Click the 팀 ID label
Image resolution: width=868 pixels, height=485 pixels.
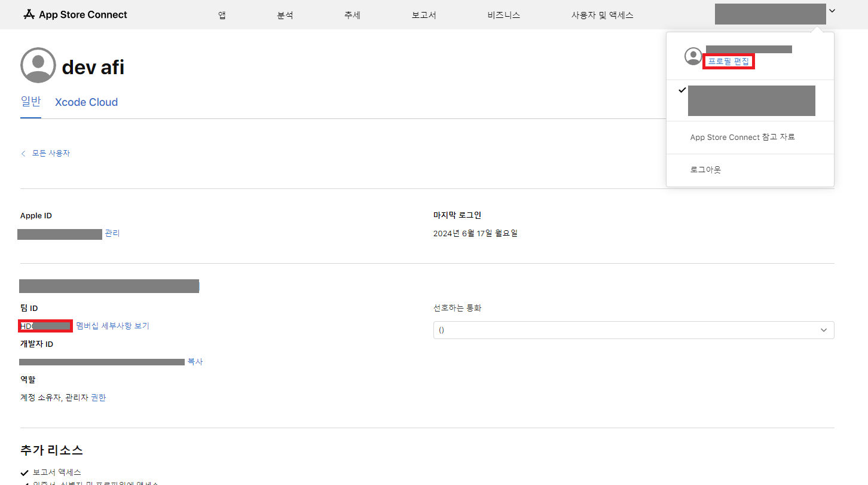(29, 308)
